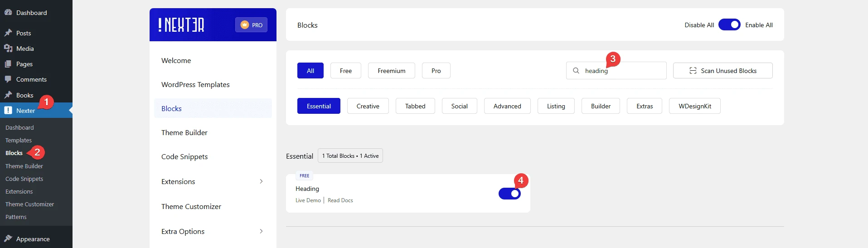This screenshot has height=248, width=868.
Task: Click the FREE tag on Heading card
Action: point(304,176)
